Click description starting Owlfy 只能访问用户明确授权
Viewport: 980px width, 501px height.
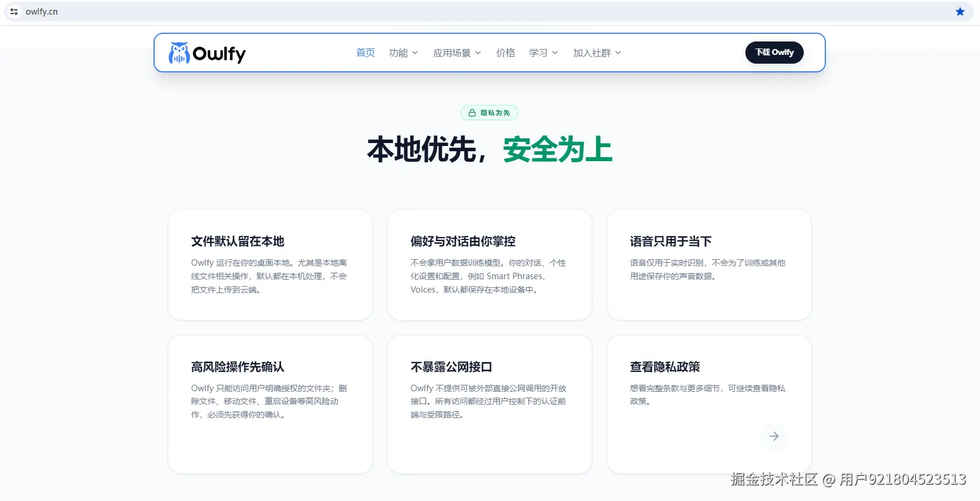pyautogui.click(x=269, y=401)
